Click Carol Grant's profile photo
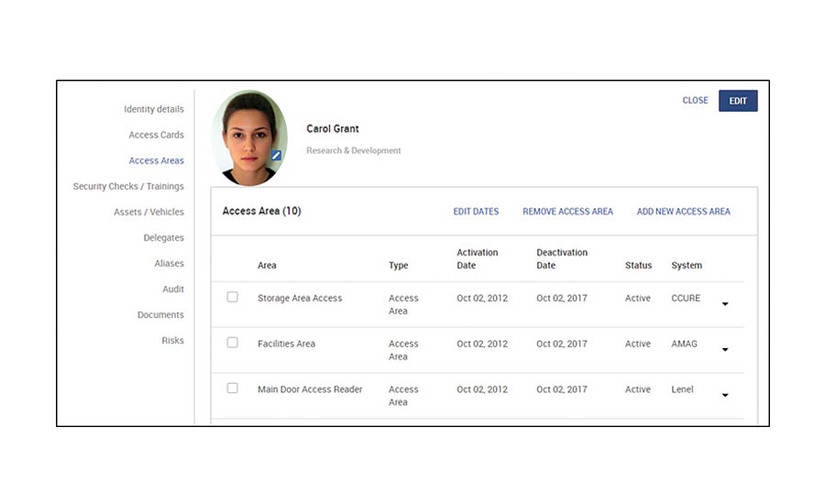Viewport: 825px width, 504px height. pyautogui.click(x=247, y=136)
